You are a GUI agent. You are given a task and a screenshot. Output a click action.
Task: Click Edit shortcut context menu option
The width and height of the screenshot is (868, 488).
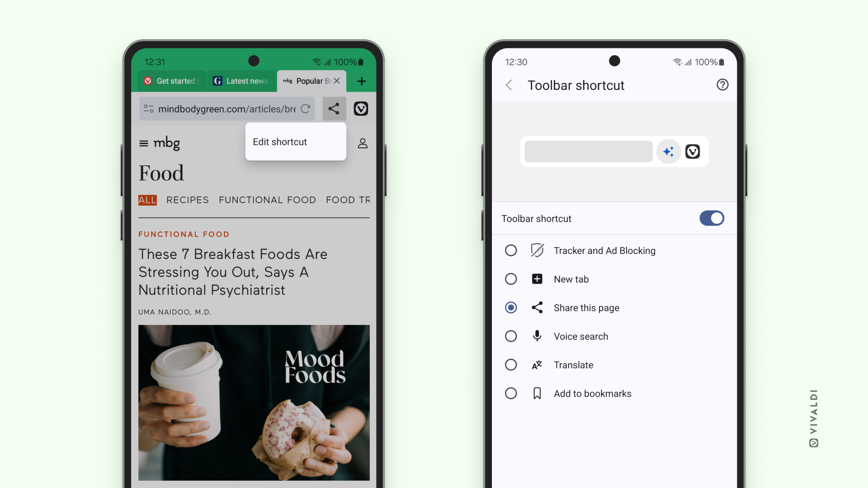pos(295,141)
